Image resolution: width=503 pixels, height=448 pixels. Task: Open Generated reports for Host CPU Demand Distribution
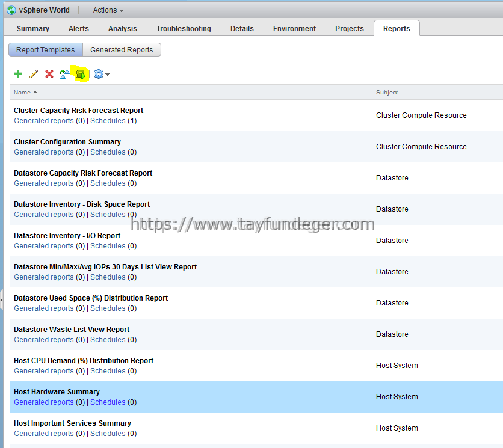click(44, 370)
